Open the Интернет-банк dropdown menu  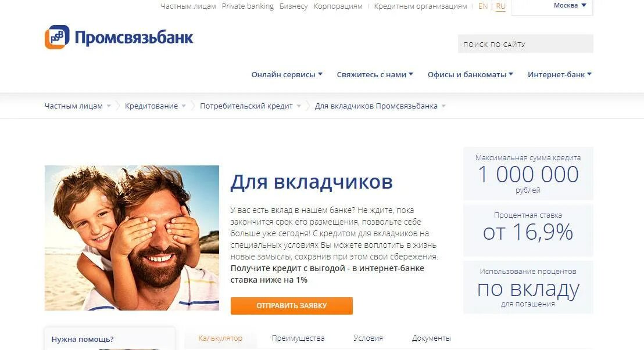[x=559, y=74]
